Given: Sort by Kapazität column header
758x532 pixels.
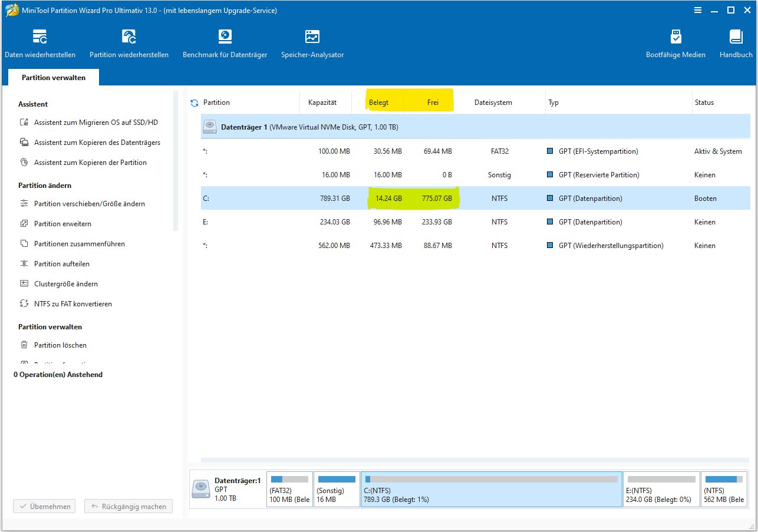Looking at the screenshot, I should 322,103.
